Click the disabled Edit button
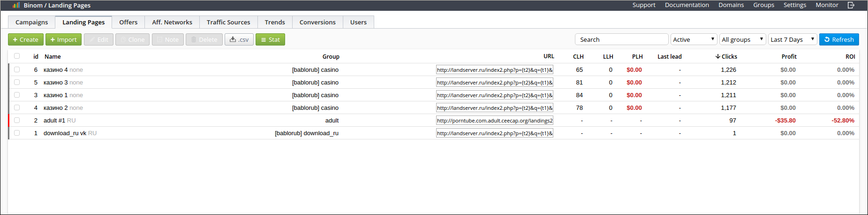Viewport: 868px width, 215px height. point(98,39)
